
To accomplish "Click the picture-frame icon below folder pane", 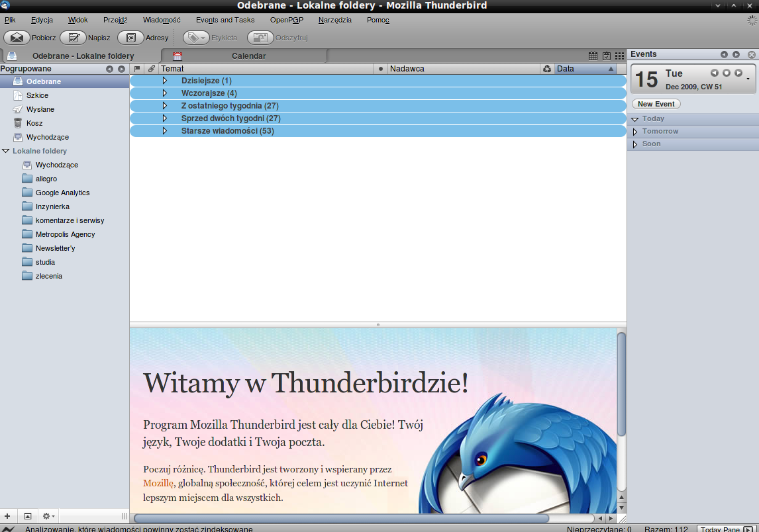I will (x=28, y=516).
